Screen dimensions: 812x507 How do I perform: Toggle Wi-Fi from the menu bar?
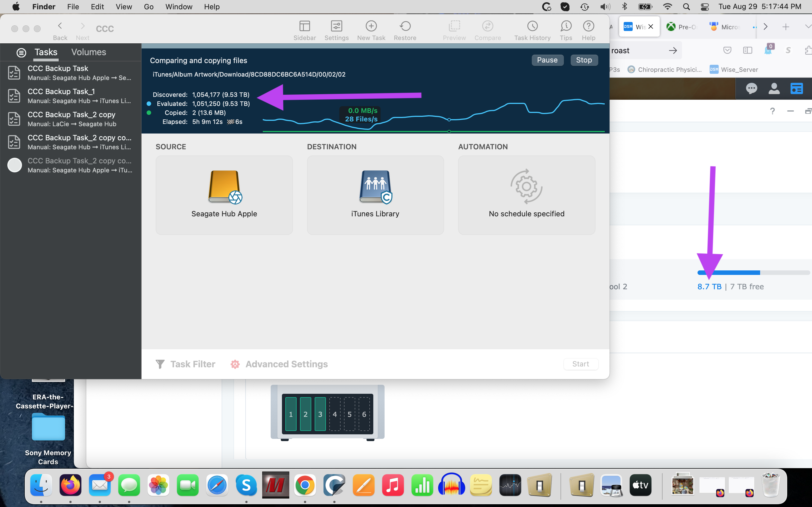coord(668,6)
